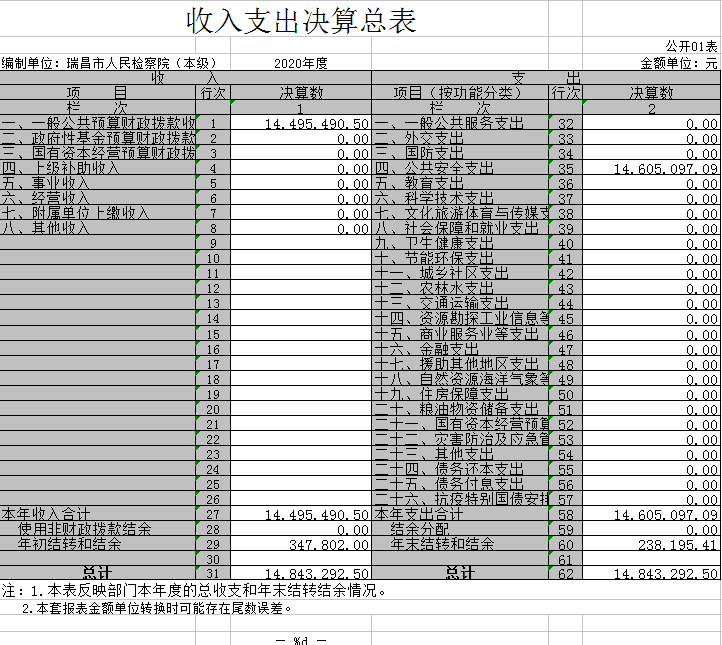Select the 二十二、灾害防治及应急管理 cell
The height and width of the screenshot is (645, 722).
coord(460,439)
